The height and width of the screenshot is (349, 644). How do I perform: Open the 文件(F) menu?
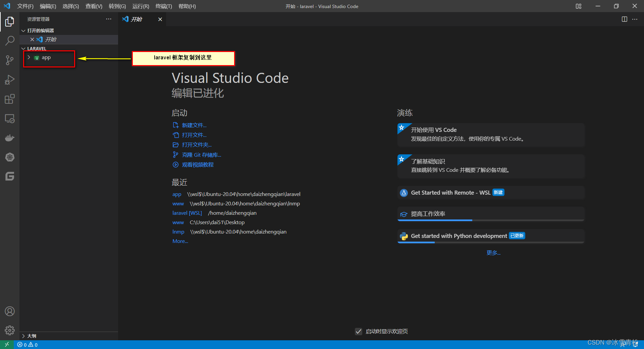pyautogui.click(x=25, y=6)
